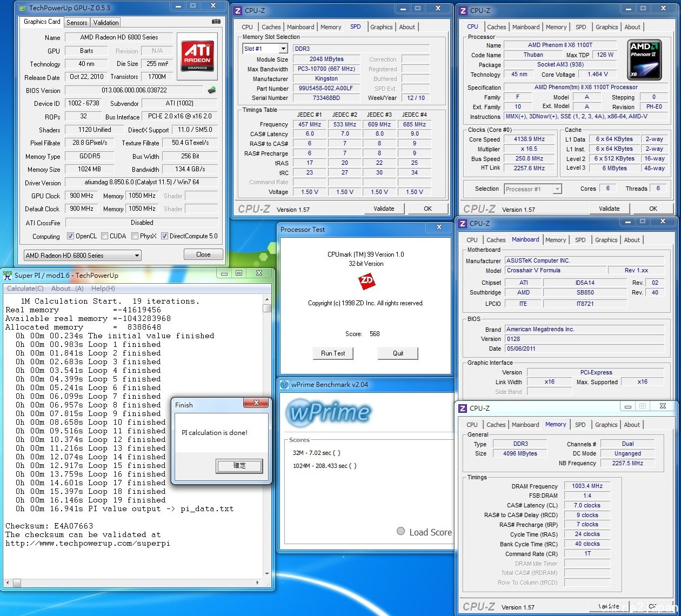Click the Serial Number field 733468BD

[326, 98]
